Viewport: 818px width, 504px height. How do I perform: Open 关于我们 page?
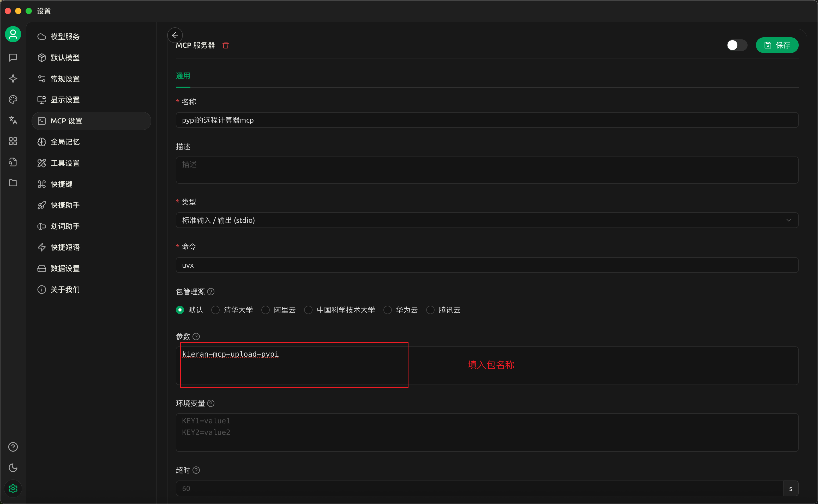tap(91, 289)
